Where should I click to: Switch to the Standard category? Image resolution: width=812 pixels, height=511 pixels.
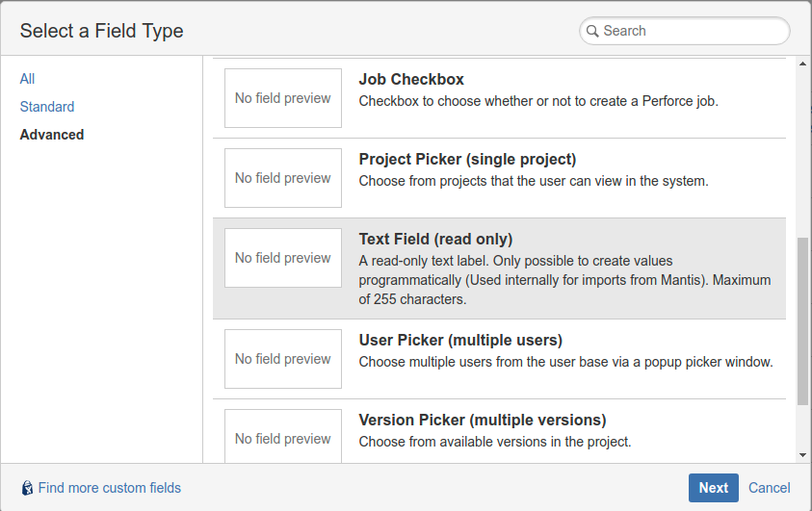(47, 107)
